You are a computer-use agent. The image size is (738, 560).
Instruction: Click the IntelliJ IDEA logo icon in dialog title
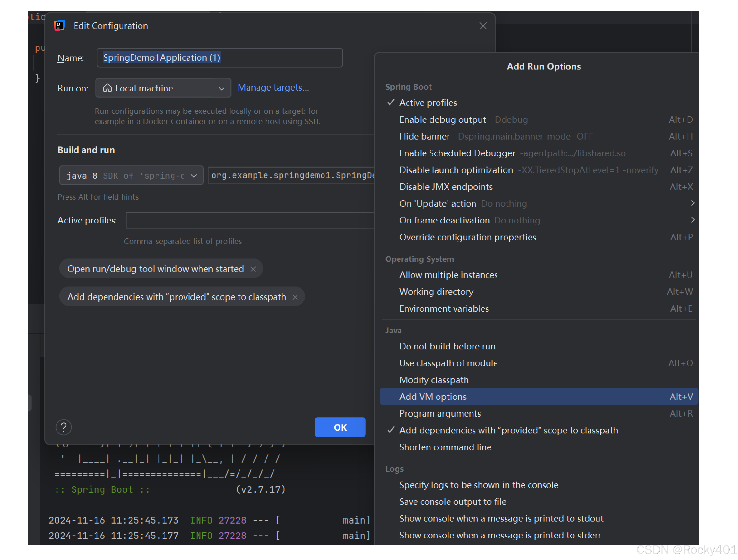click(x=59, y=26)
